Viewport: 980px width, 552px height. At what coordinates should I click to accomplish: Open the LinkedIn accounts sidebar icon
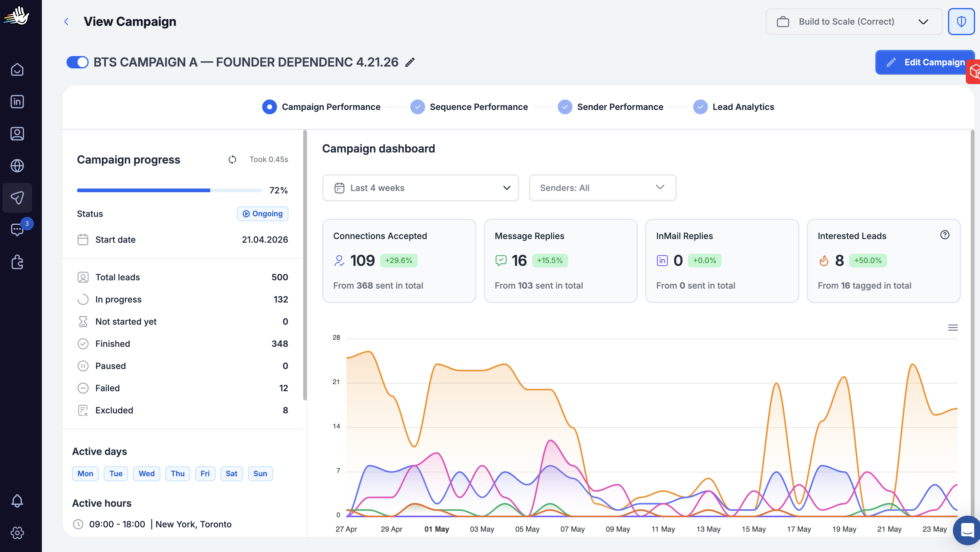(x=17, y=102)
